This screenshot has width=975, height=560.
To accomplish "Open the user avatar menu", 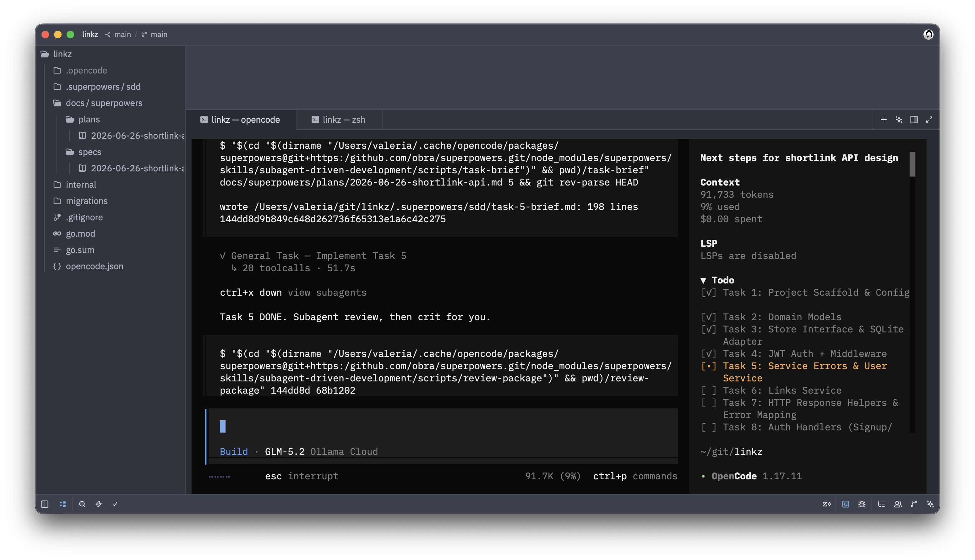I will pyautogui.click(x=928, y=34).
